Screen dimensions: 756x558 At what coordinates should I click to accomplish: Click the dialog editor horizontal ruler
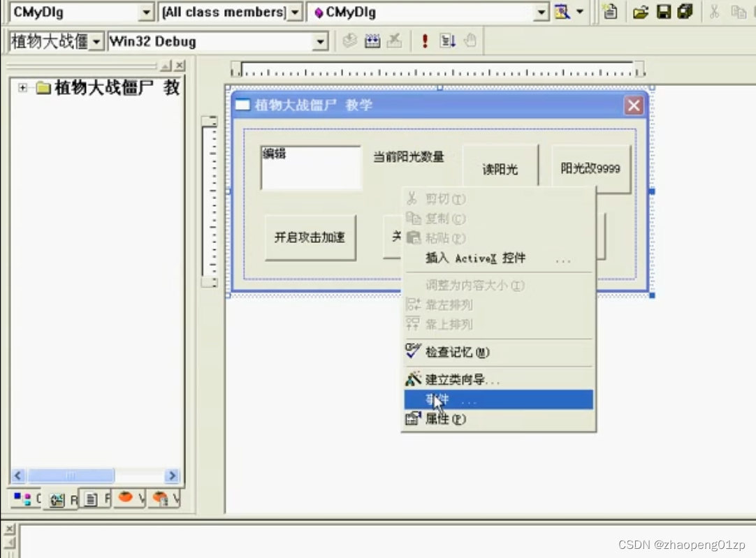point(437,69)
